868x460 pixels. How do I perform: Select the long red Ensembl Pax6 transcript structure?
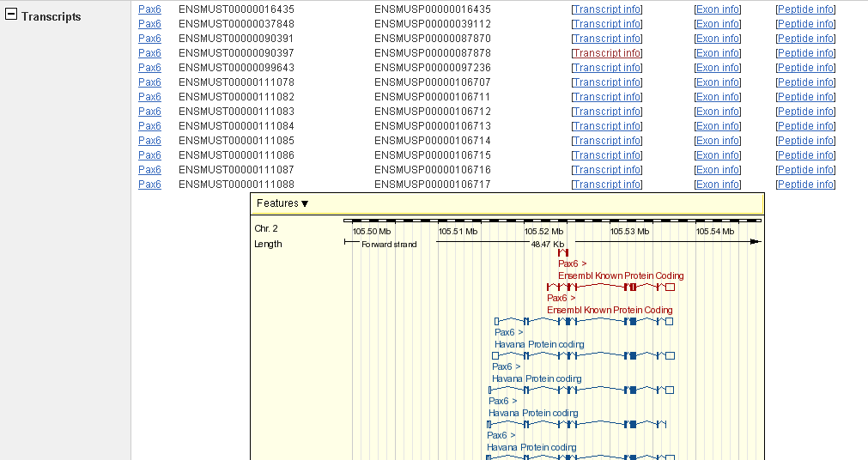click(x=610, y=287)
